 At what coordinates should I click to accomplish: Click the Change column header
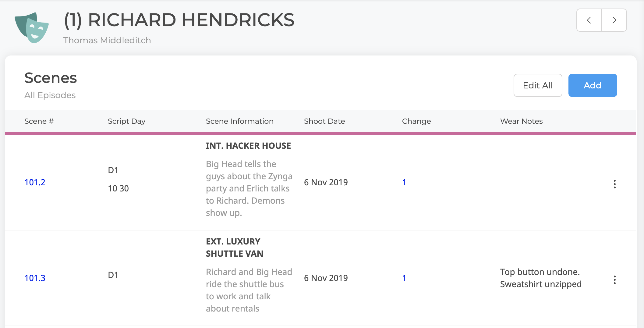[x=416, y=121]
